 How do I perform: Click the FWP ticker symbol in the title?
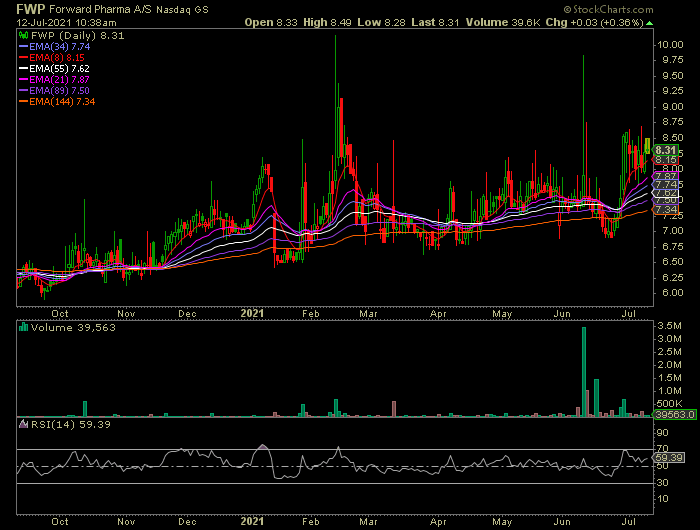(31, 9)
